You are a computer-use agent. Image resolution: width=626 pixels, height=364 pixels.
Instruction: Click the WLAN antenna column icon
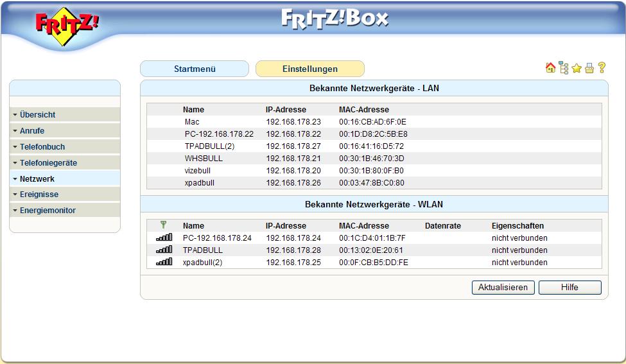163,225
